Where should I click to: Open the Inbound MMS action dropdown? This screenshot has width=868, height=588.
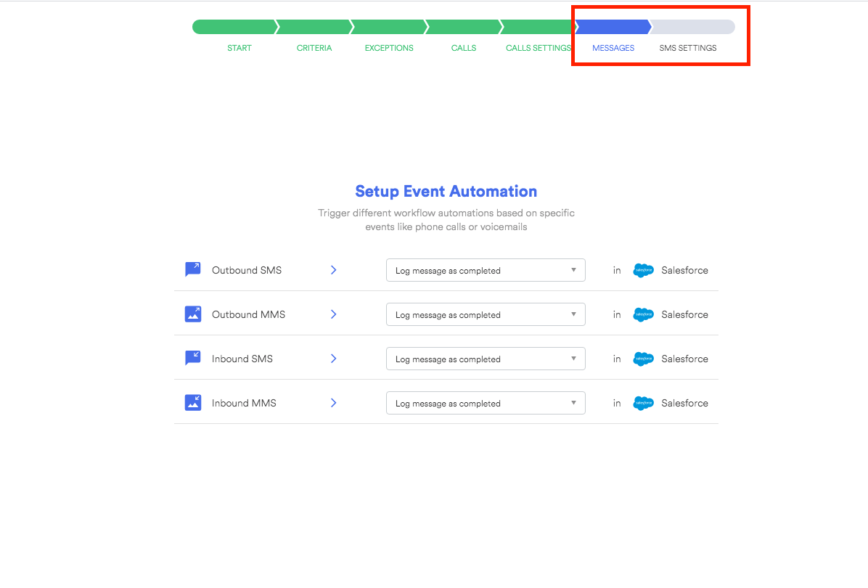[486, 403]
